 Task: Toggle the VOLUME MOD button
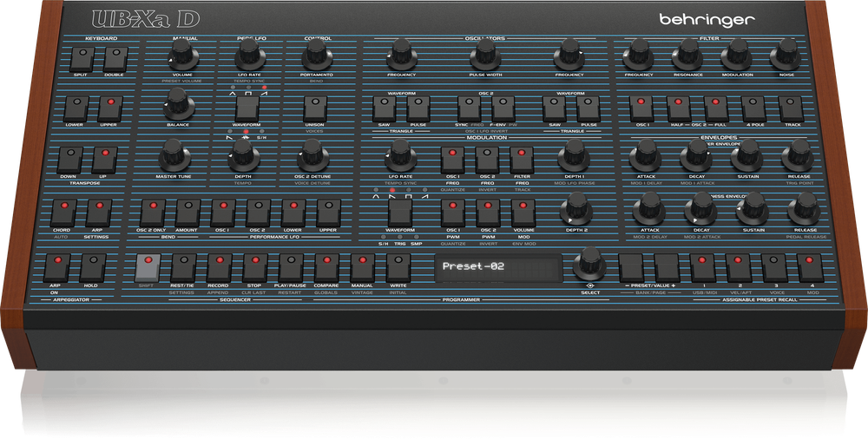523,213
